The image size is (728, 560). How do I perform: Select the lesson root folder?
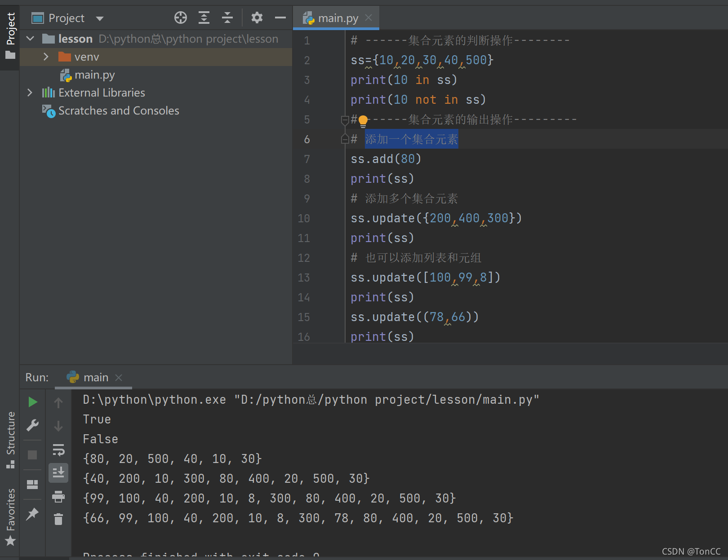pos(156,39)
